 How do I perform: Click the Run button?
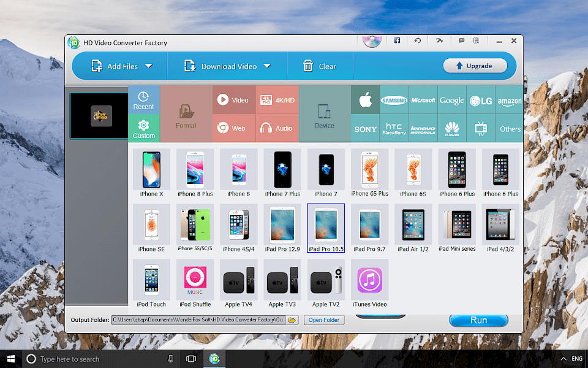(478, 320)
